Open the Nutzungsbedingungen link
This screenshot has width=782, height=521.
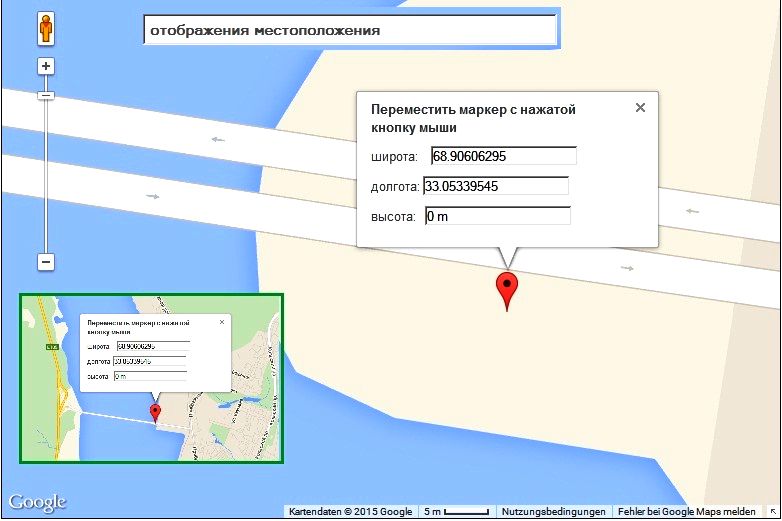coord(553,512)
